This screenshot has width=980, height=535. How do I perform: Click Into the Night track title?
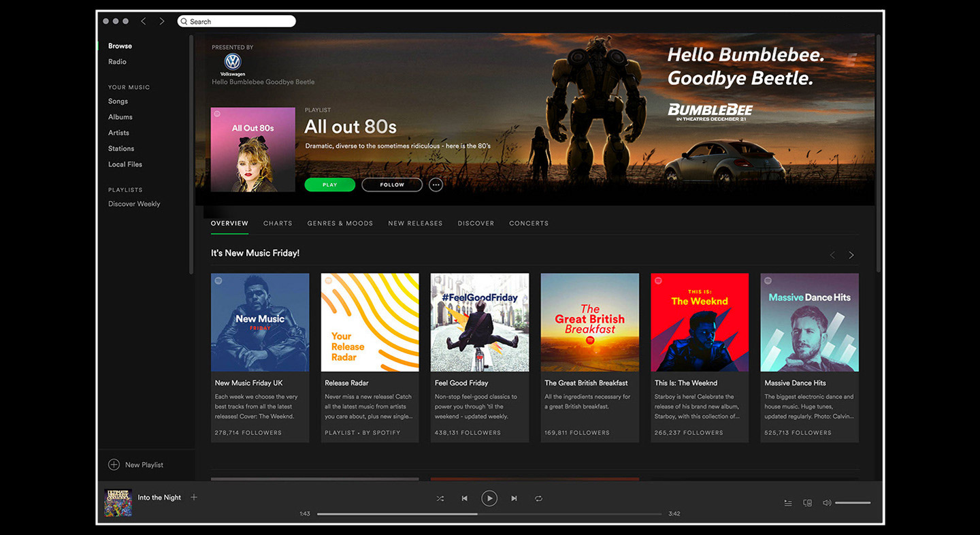[159, 498]
